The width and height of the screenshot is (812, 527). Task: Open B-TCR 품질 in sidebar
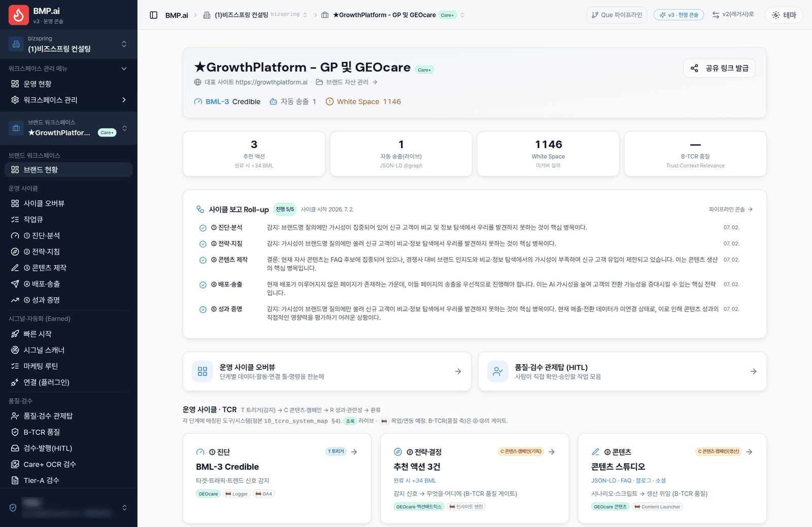click(x=68, y=432)
